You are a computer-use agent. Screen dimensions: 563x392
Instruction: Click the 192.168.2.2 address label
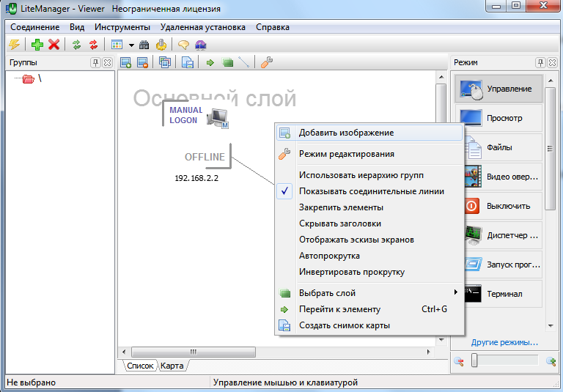[196, 178]
